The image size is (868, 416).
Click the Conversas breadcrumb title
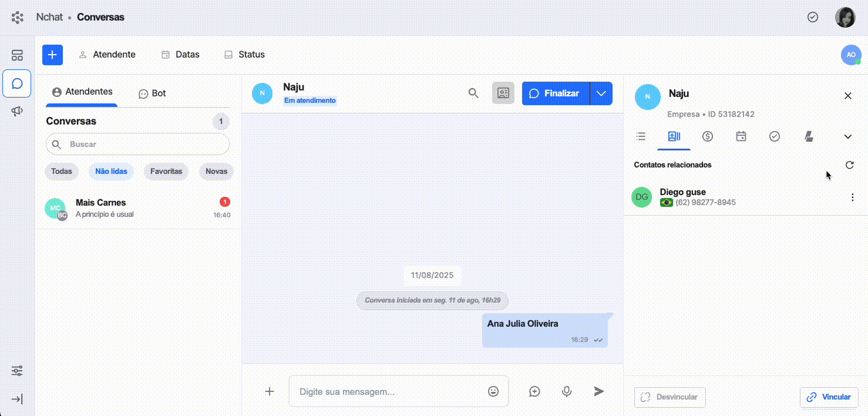coord(100,17)
